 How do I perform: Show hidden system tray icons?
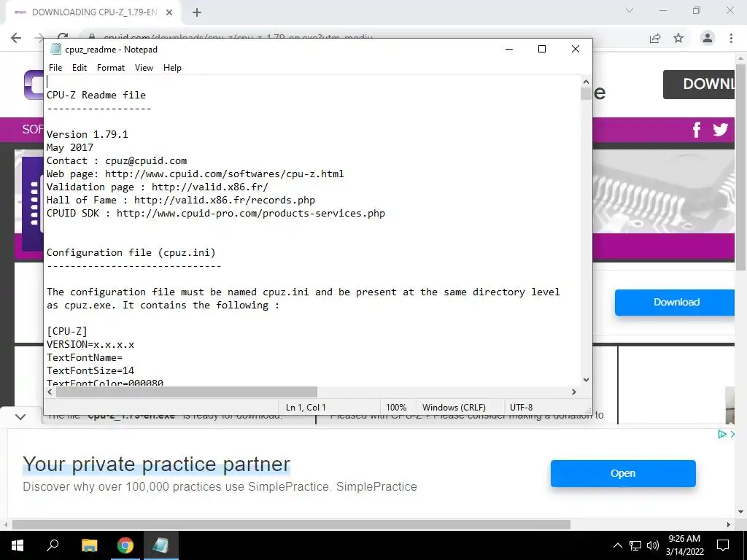pyautogui.click(x=617, y=545)
